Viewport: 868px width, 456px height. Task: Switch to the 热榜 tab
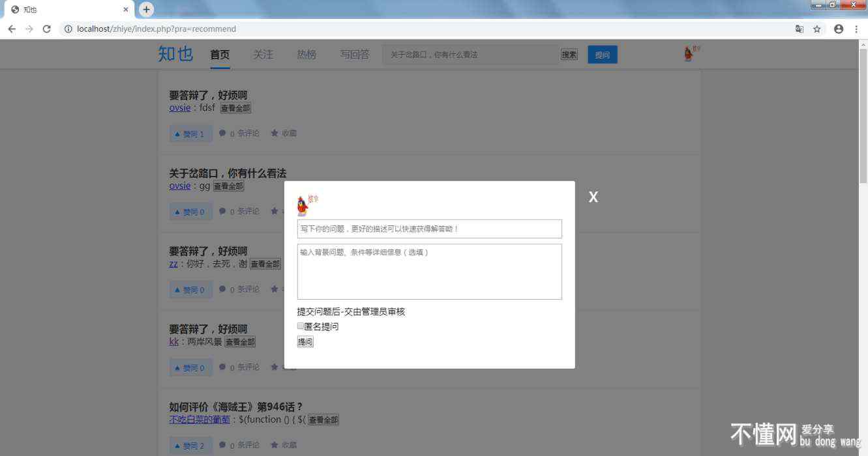coord(307,55)
